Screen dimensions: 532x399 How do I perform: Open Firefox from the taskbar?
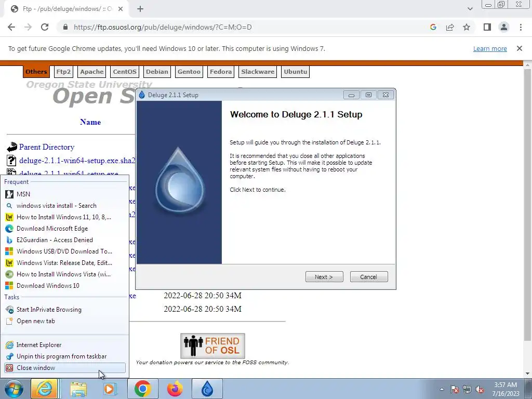click(x=175, y=389)
